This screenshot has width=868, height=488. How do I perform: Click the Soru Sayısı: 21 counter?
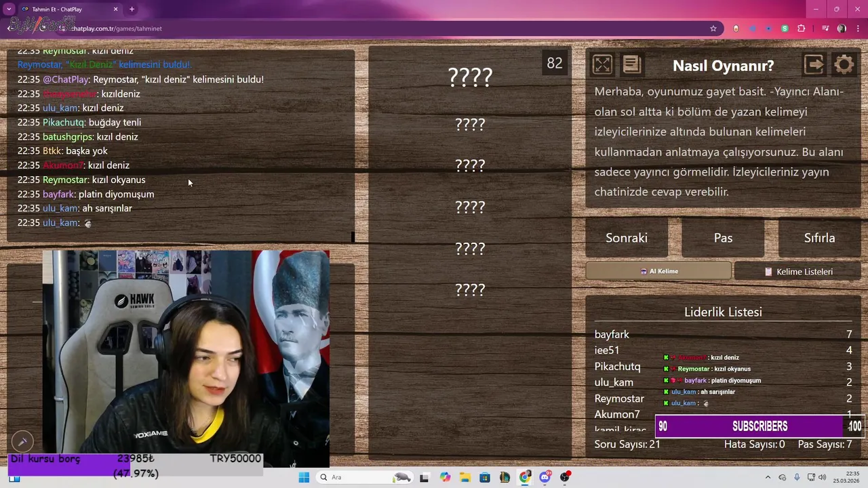pos(627,444)
